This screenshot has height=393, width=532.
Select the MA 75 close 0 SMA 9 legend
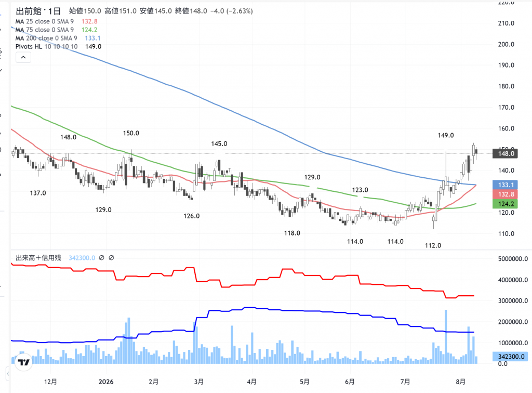(45, 30)
